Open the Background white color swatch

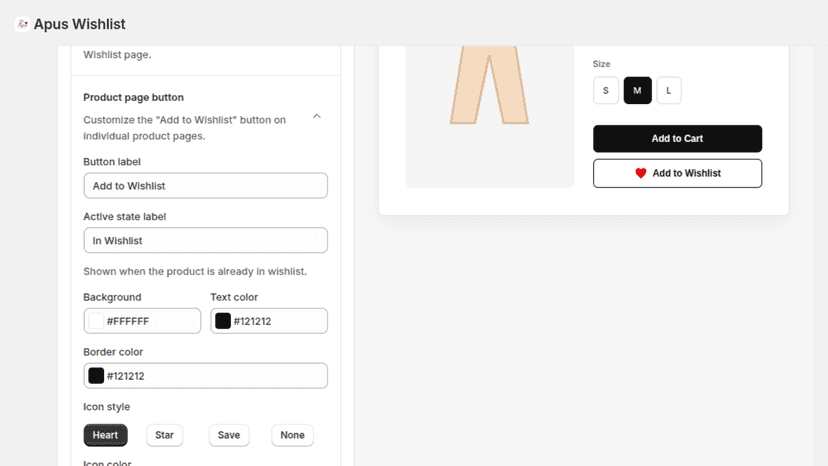96,321
